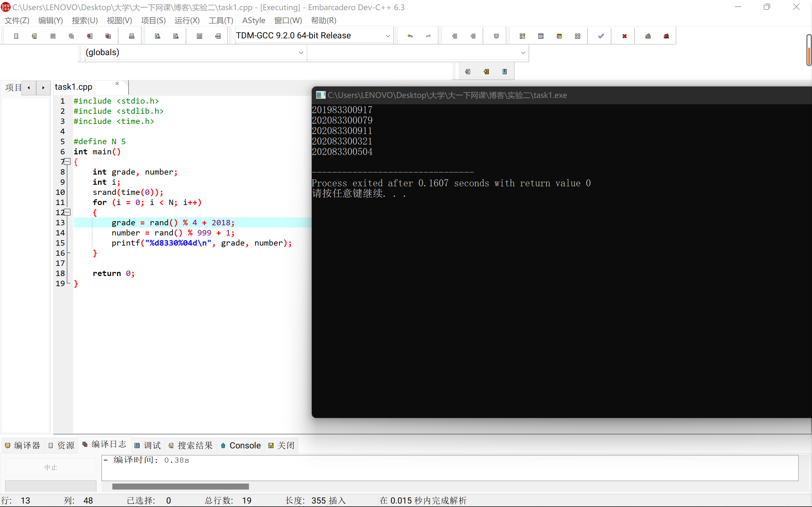Expand the empty function list dropdown

pyautogui.click(x=523, y=53)
